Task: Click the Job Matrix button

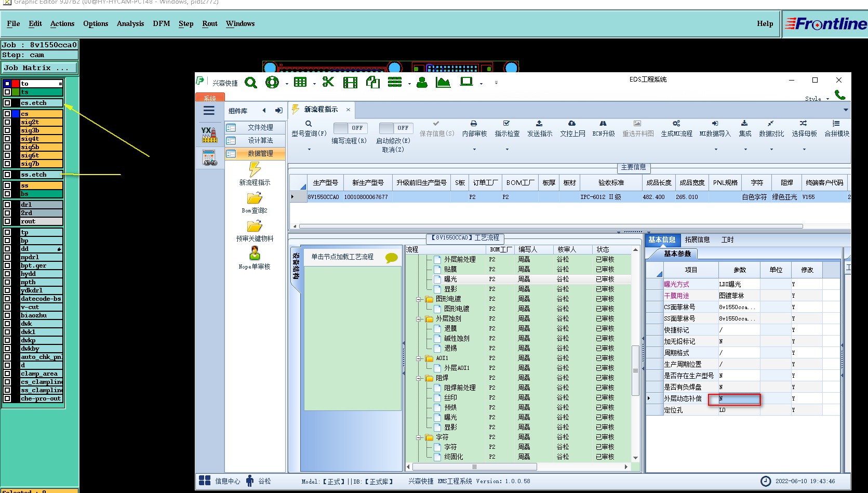Action: (x=39, y=68)
